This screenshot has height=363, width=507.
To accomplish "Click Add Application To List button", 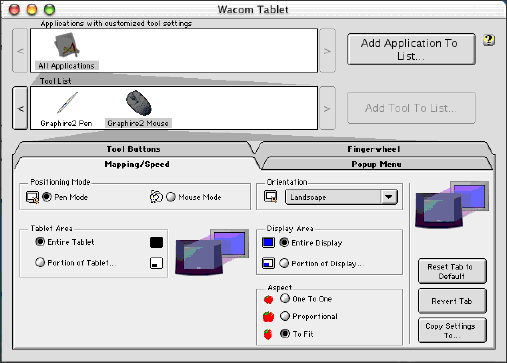I will pos(411,49).
